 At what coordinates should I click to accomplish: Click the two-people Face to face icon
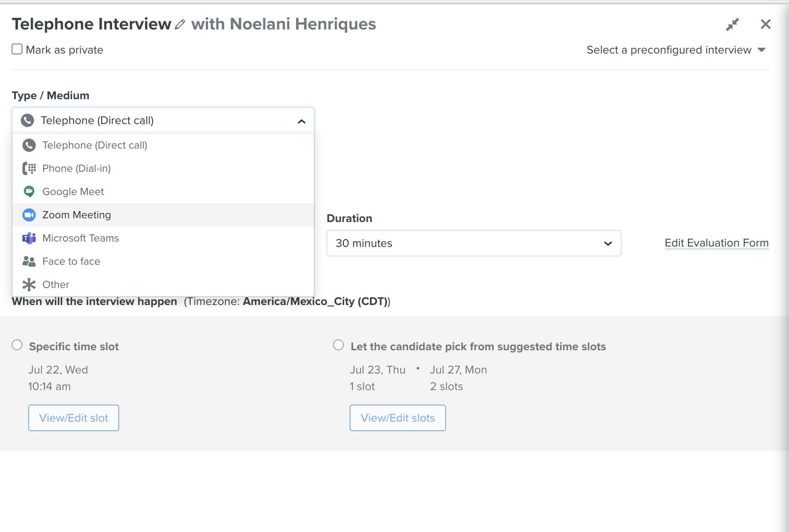click(x=29, y=261)
